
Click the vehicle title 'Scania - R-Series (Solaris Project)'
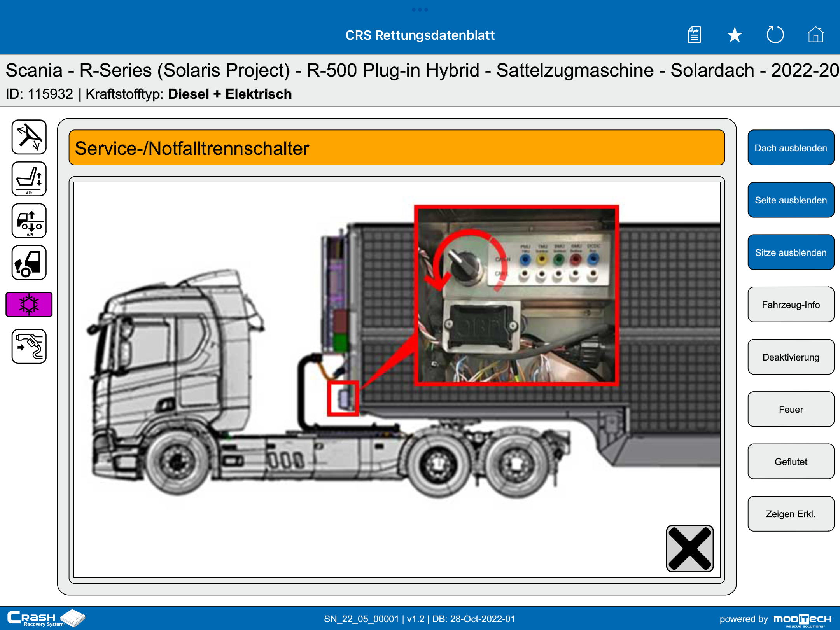(148, 70)
